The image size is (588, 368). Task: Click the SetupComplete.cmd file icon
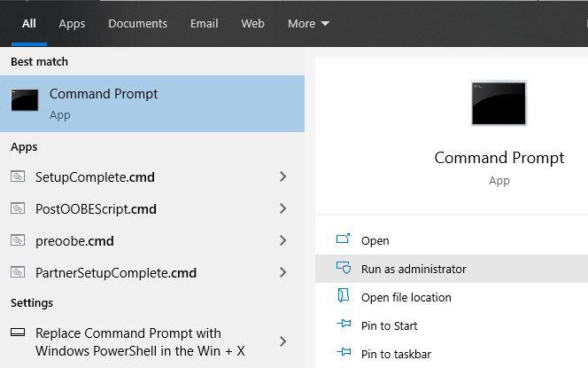pyautogui.click(x=18, y=177)
